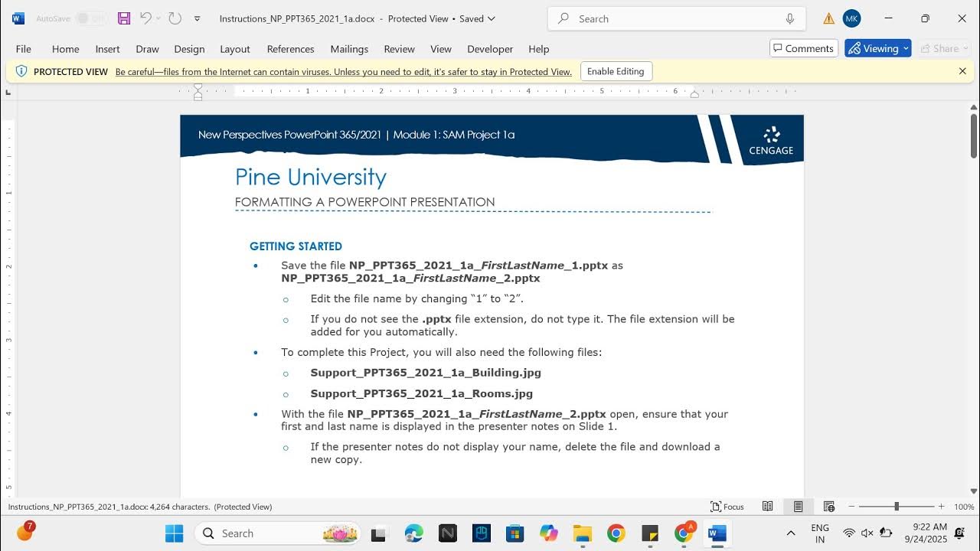Click the Cengage logo in header
The height and width of the screenshot is (551, 980).
(771, 141)
